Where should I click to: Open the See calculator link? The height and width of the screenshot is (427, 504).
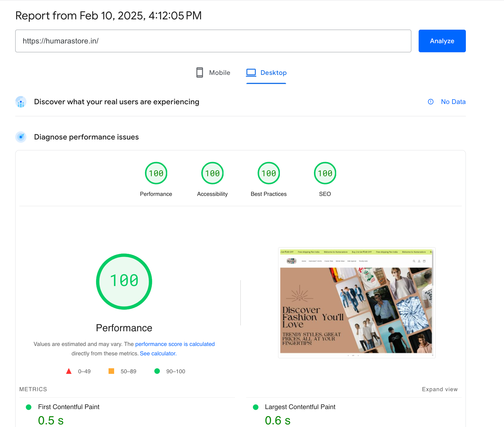[x=158, y=354]
